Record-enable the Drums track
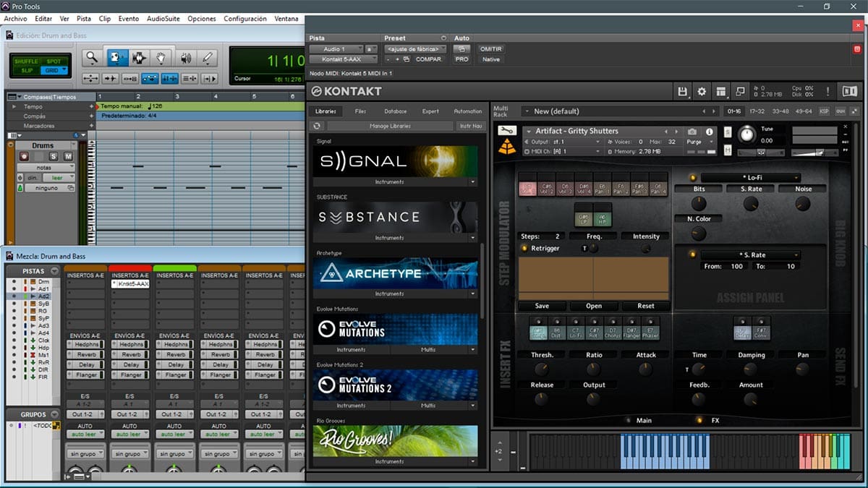The width and height of the screenshot is (868, 488). coord(24,156)
